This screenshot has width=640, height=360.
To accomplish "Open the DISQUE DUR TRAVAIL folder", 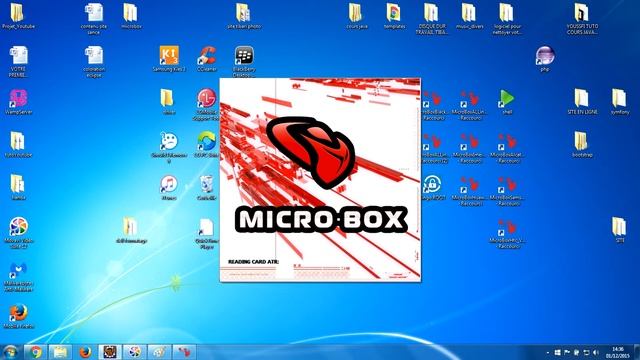I will pyautogui.click(x=431, y=18).
